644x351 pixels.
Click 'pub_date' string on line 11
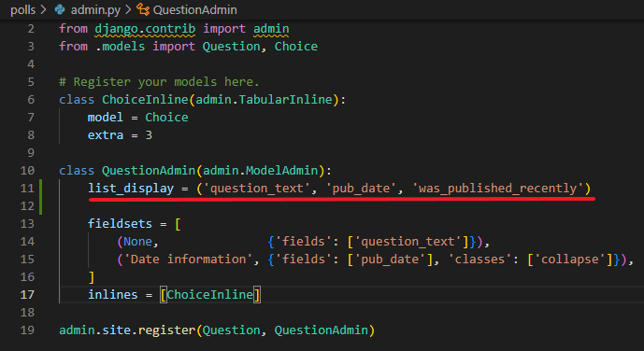point(361,189)
